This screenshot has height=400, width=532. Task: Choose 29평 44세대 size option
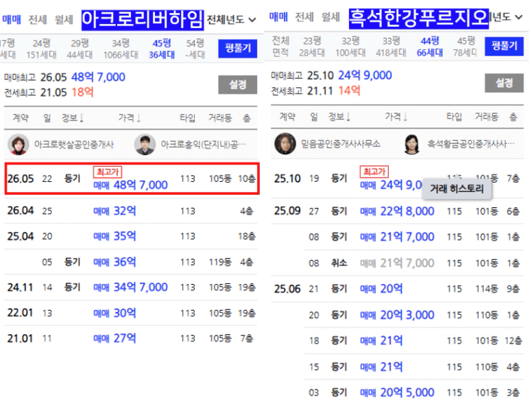click(x=80, y=49)
